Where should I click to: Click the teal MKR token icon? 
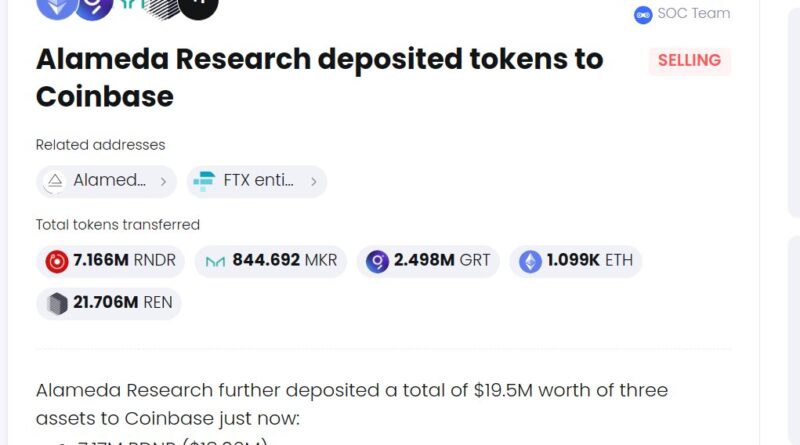click(215, 261)
